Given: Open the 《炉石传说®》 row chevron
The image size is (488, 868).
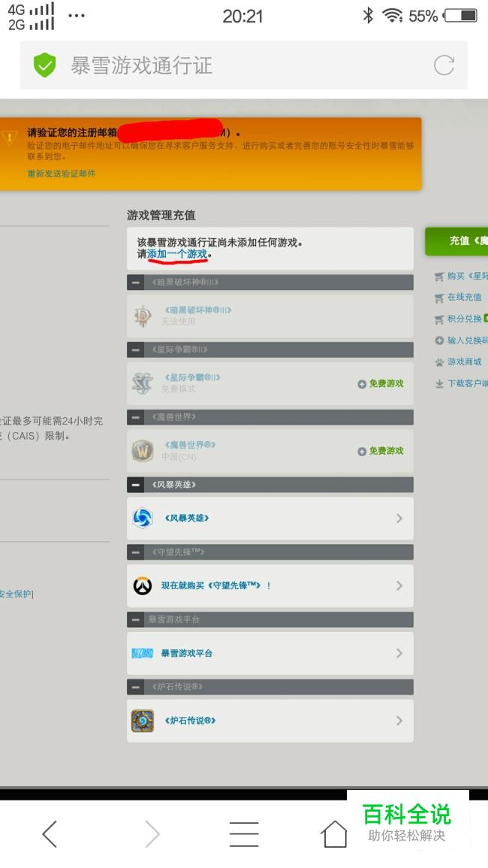Looking at the screenshot, I should (399, 721).
